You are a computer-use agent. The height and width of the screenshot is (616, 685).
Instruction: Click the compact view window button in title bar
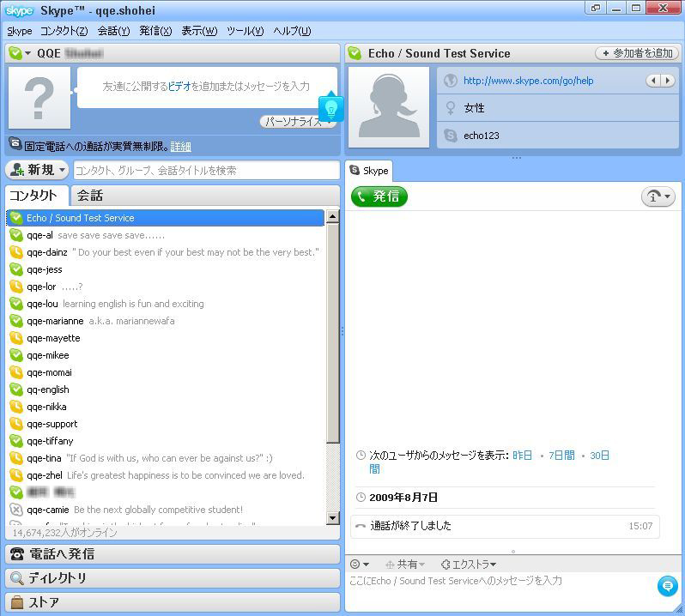click(595, 8)
